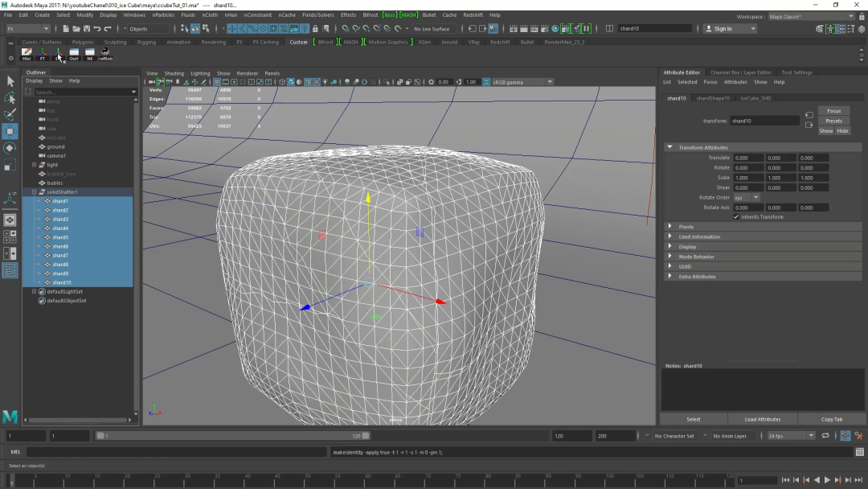
Task: Click the Load Attributes button
Action: pyautogui.click(x=763, y=419)
